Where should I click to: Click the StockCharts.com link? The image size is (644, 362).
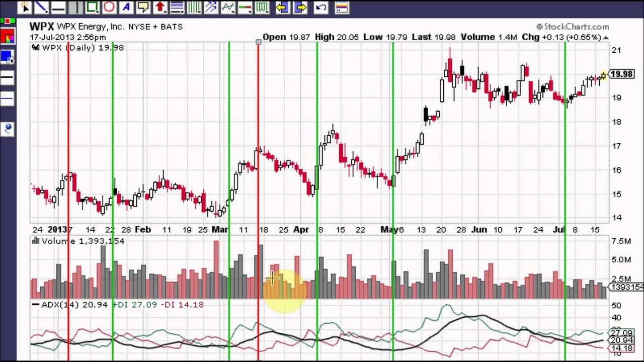(x=573, y=27)
